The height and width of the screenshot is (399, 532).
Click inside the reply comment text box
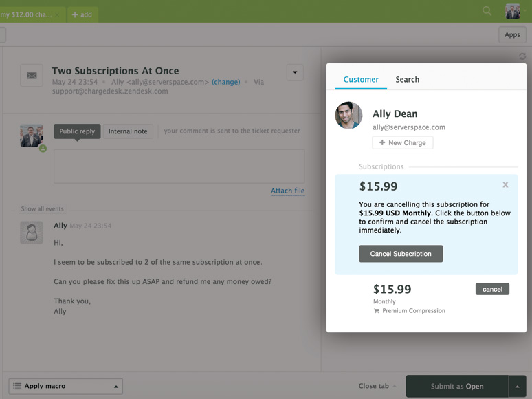(179, 166)
